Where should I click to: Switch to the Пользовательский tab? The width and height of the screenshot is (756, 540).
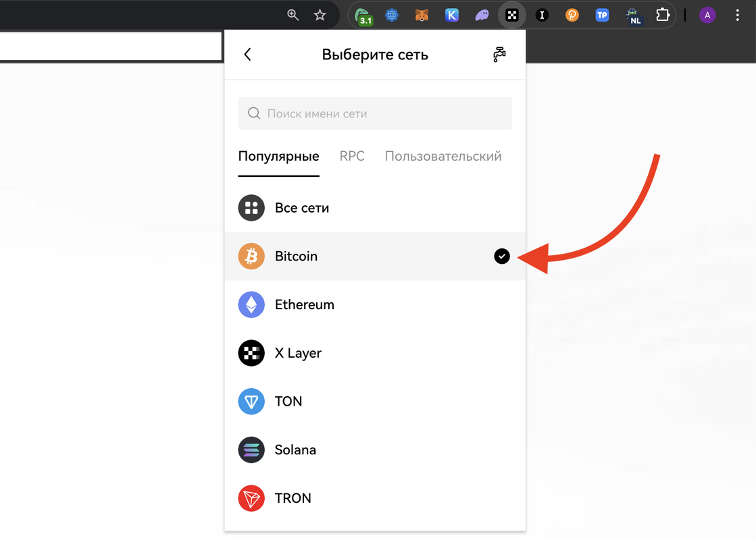click(443, 156)
